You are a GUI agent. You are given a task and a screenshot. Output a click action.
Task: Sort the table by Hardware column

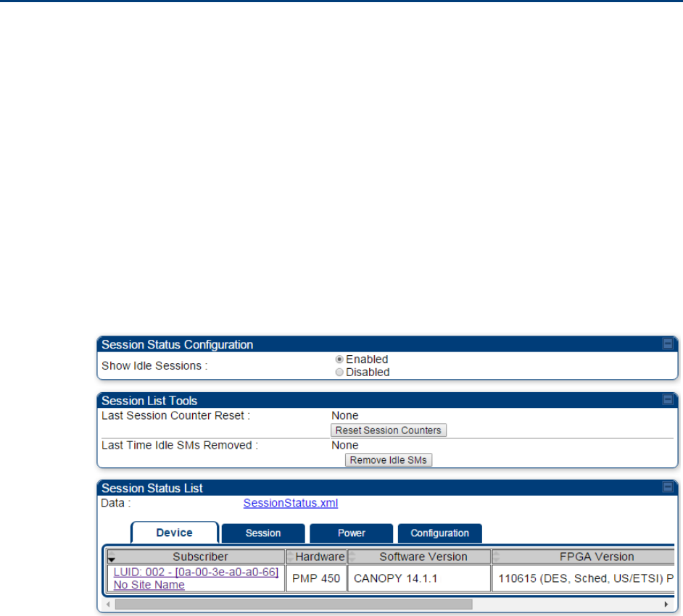(x=316, y=557)
